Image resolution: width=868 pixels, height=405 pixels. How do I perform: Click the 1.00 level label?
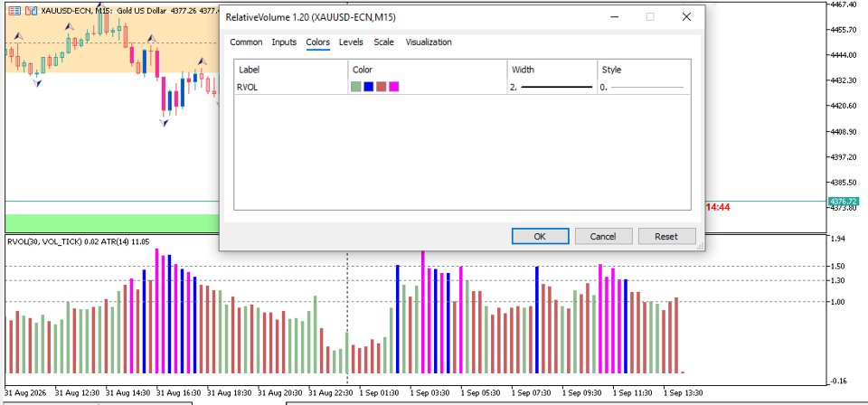tap(839, 302)
